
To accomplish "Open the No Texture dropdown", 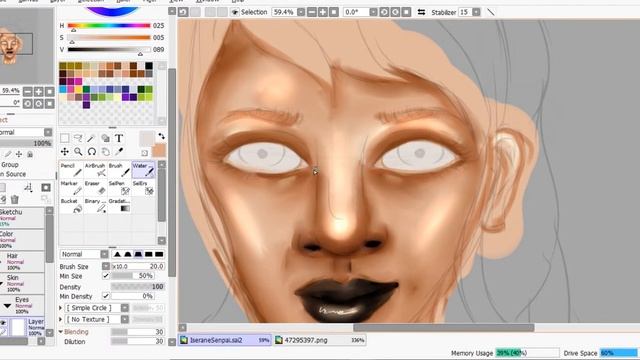I will (125, 319).
